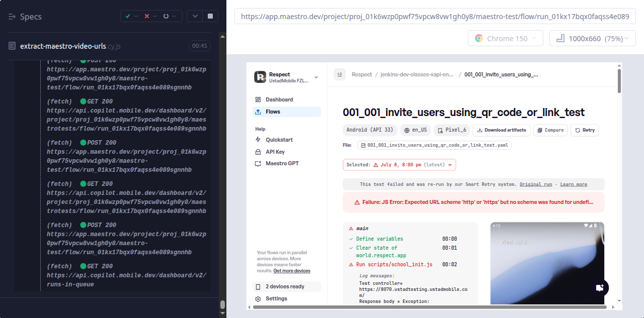
Task: Click the Settings gear icon
Action: coord(258,298)
